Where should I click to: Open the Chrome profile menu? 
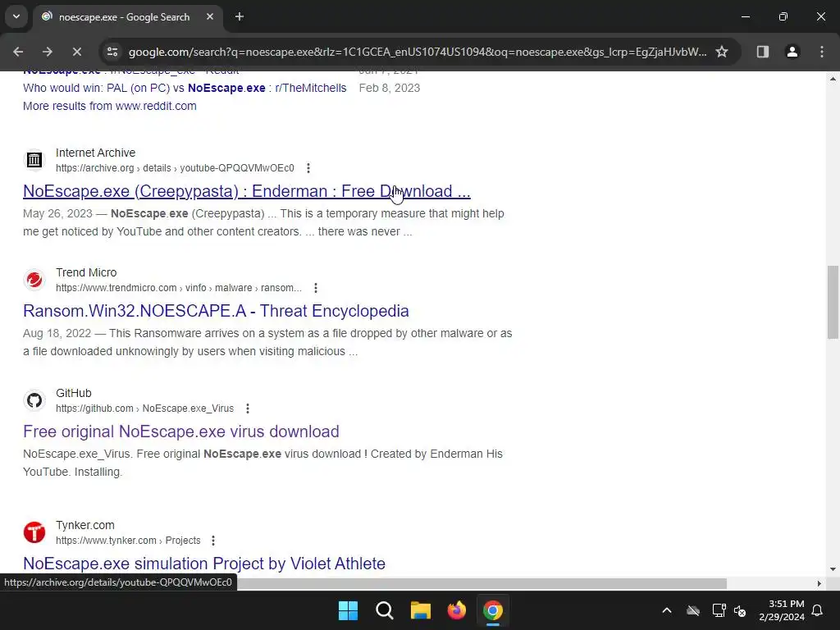[x=792, y=52]
